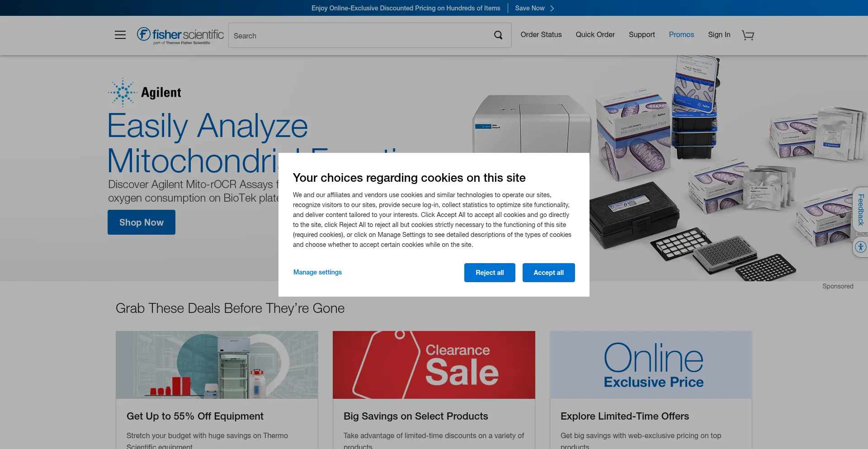Image resolution: width=868 pixels, height=449 pixels.
Task: Accept all cookies
Action: click(x=548, y=273)
